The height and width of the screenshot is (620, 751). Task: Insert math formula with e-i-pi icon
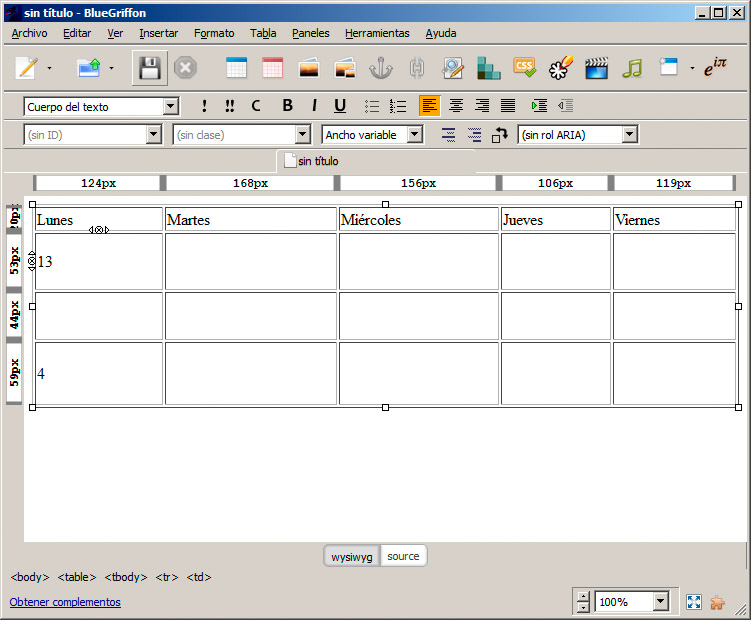[715, 67]
